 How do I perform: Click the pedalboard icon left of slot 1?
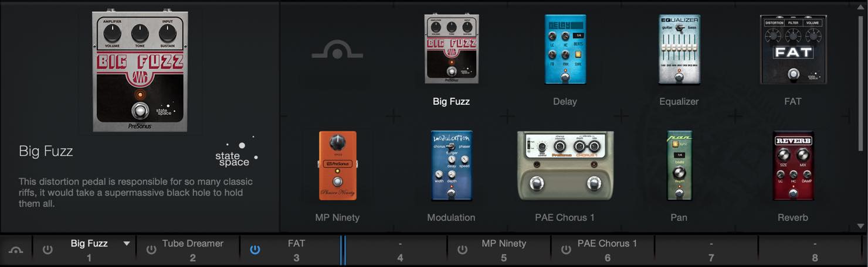(x=16, y=250)
